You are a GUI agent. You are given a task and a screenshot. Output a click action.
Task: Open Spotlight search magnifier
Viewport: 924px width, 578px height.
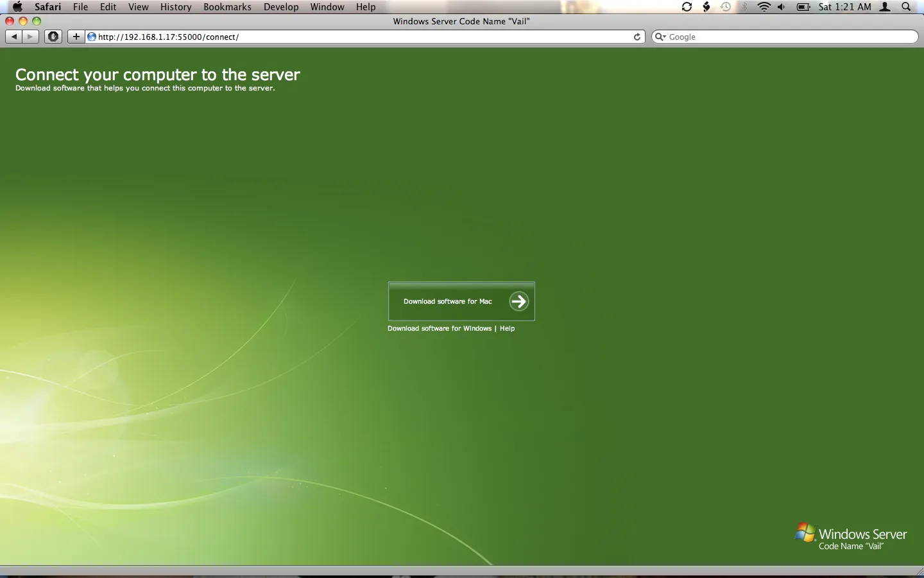point(906,6)
